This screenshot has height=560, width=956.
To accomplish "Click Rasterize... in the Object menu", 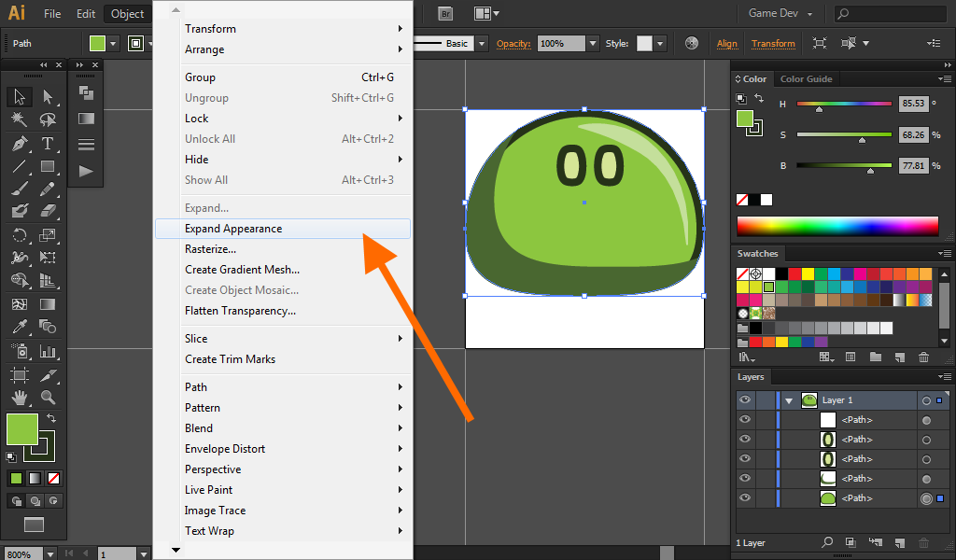I will [x=210, y=249].
